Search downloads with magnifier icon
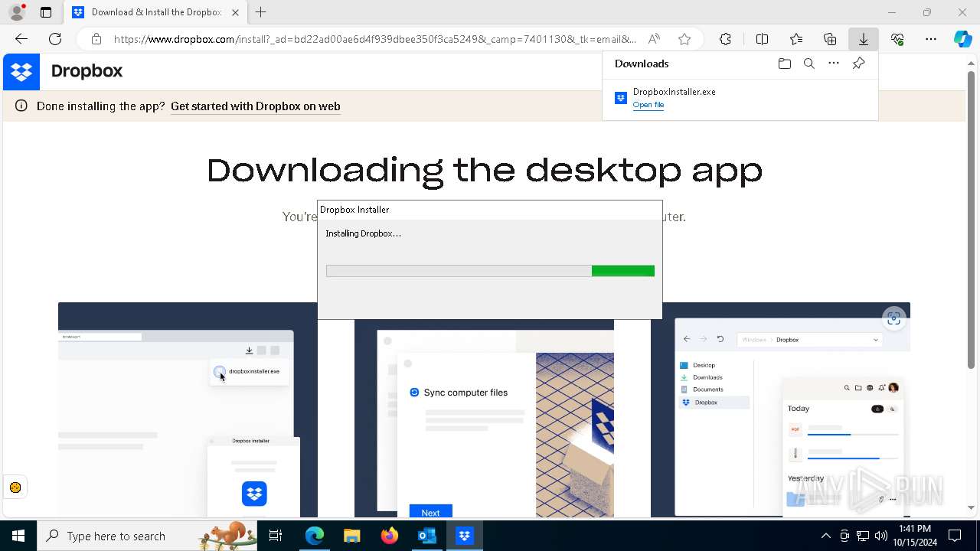 pyautogui.click(x=809, y=64)
